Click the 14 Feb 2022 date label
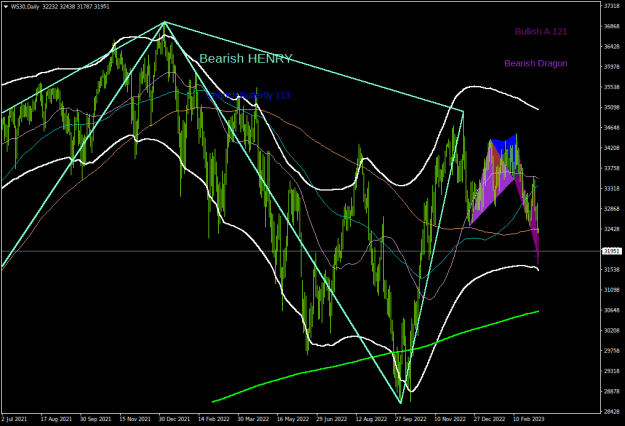The width and height of the screenshot is (625, 426). pos(214,419)
